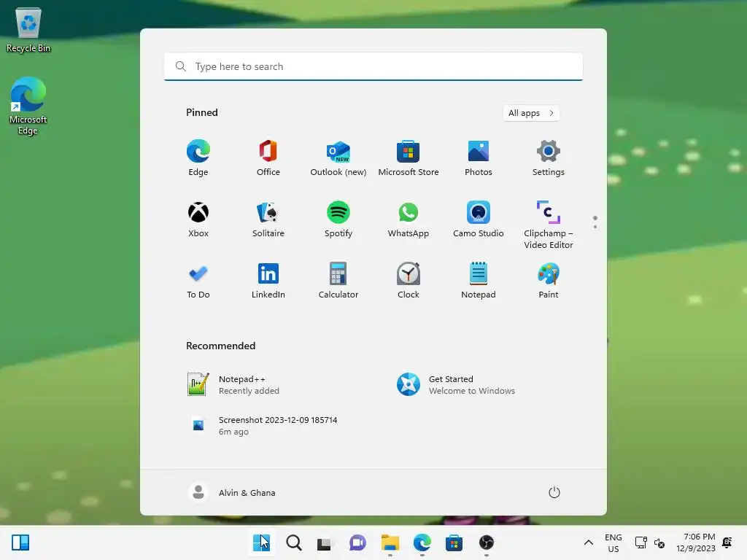Open Widgets panel on taskbar
This screenshot has width=747, height=560.
(x=20, y=542)
